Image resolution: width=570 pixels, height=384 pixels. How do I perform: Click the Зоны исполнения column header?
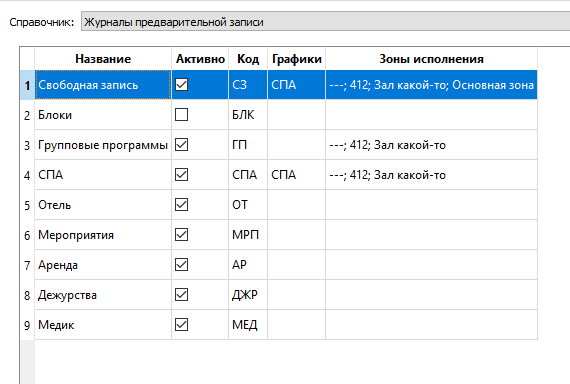[431, 59]
